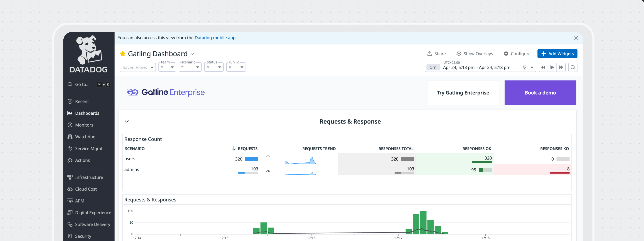
Task: Click Show Overlays
Action: (475, 54)
